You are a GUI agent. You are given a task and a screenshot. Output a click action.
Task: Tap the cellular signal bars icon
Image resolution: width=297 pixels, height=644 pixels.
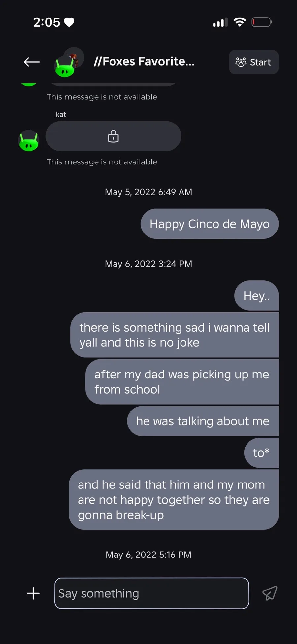coord(220,22)
